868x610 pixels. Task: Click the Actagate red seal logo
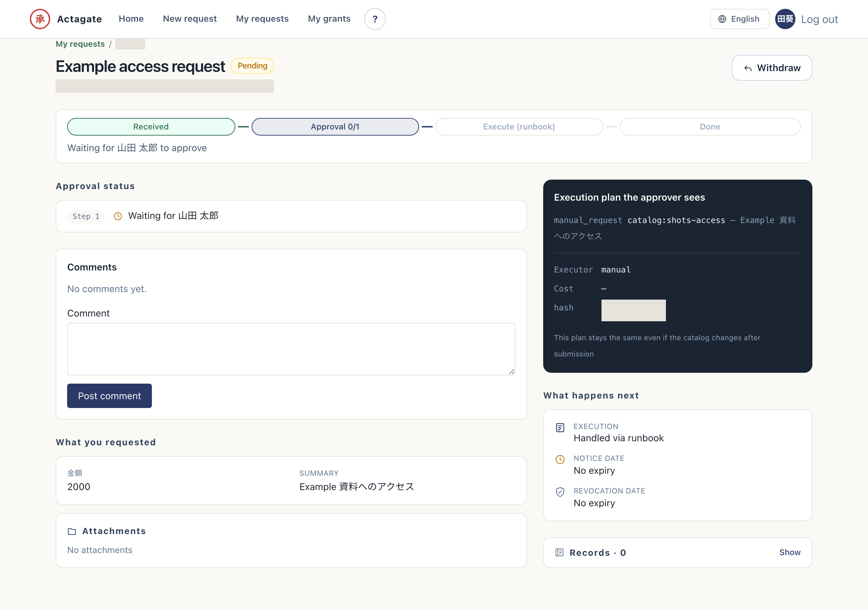pos(40,19)
